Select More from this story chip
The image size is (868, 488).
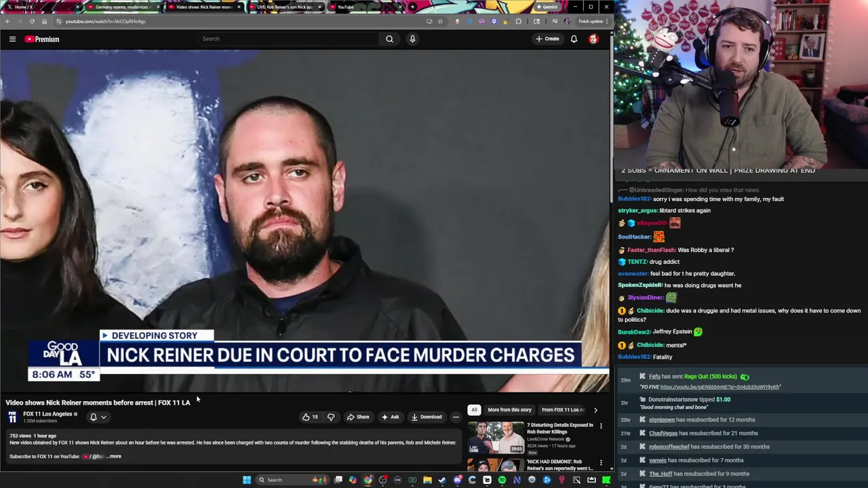pyautogui.click(x=509, y=409)
